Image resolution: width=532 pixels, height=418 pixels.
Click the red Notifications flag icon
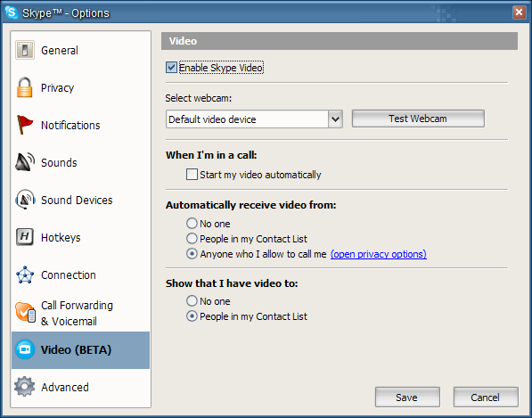[24, 125]
